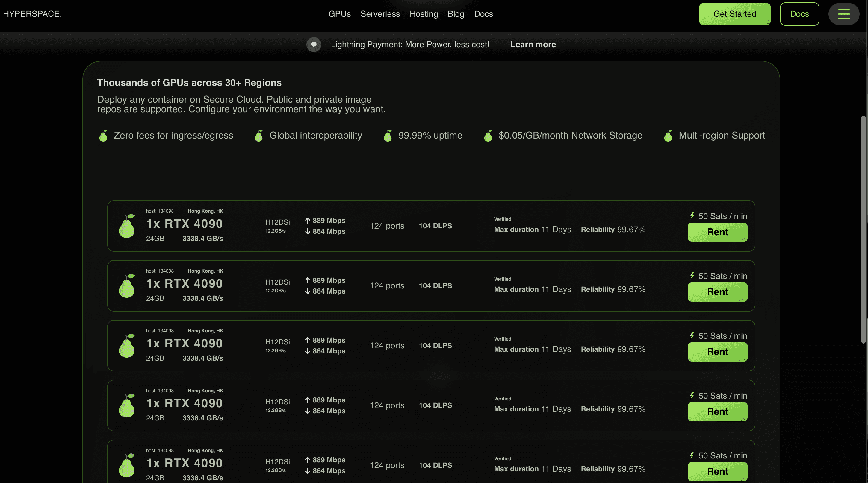Click '$0.05/GB/month Network Storage' text
Viewport: 868px width, 483px height.
tap(570, 136)
